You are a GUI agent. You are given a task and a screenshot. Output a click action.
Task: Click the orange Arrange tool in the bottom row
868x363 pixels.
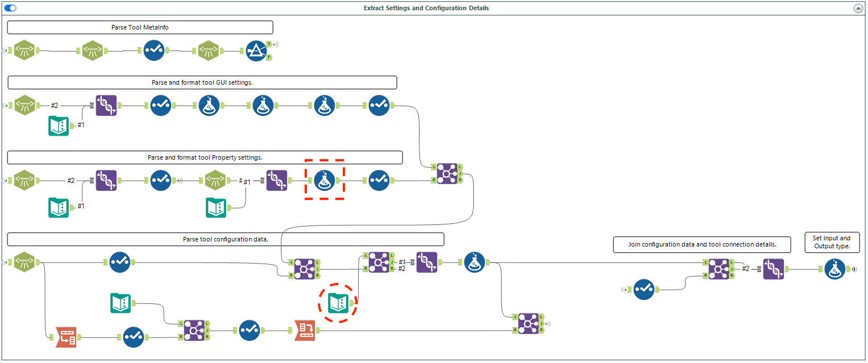tap(305, 329)
